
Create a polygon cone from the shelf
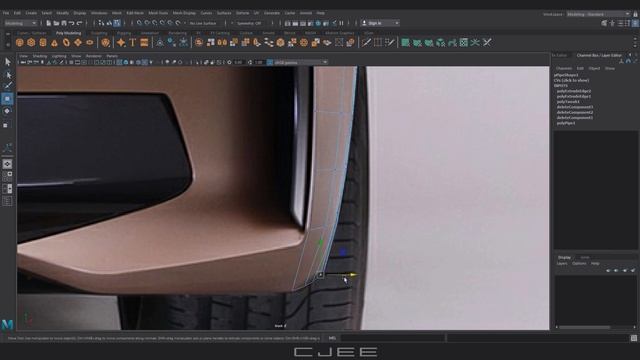(x=54, y=42)
